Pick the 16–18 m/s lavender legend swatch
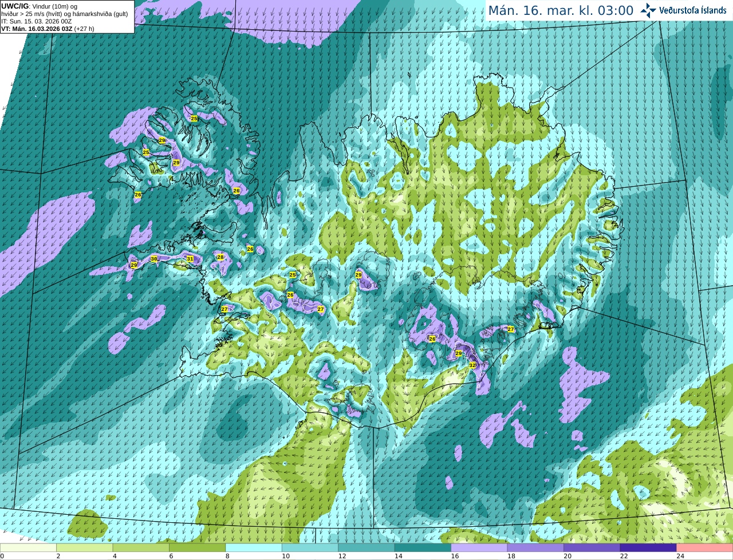The height and width of the screenshot is (560, 733). point(479,547)
